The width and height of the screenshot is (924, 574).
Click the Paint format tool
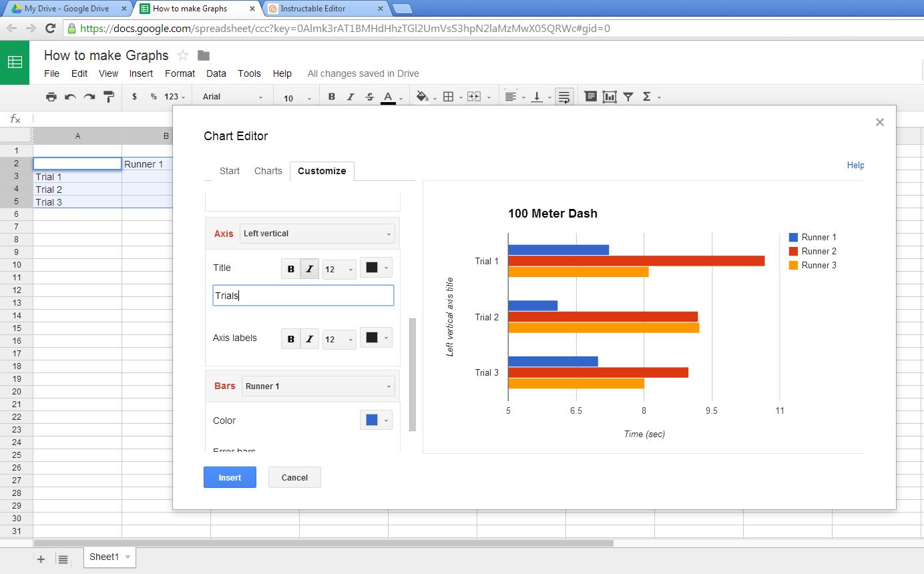coord(108,96)
